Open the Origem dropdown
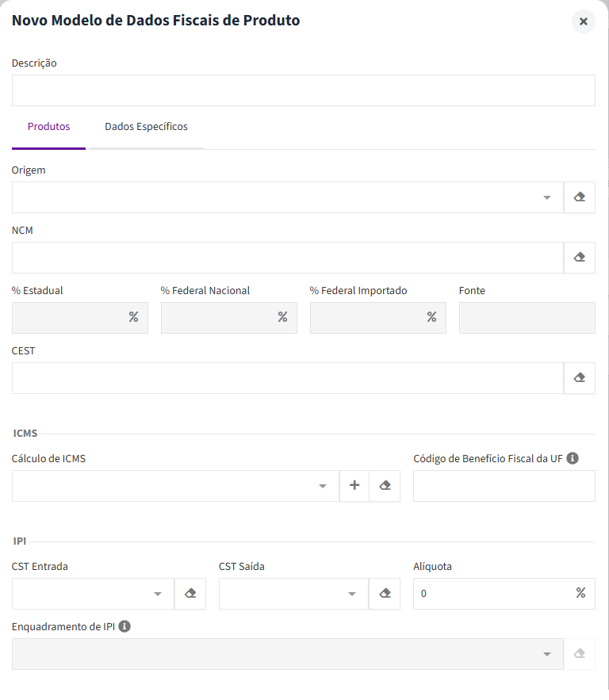The height and width of the screenshot is (700, 609). tap(288, 197)
